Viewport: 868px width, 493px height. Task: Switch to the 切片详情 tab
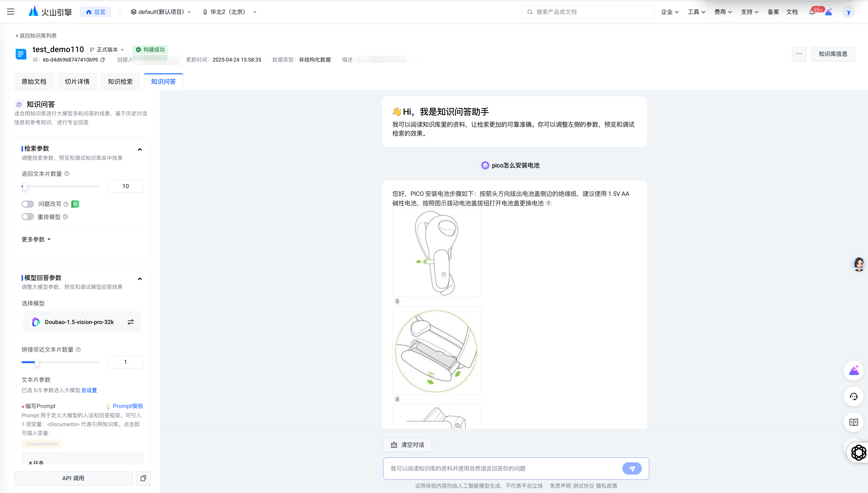[77, 82]
